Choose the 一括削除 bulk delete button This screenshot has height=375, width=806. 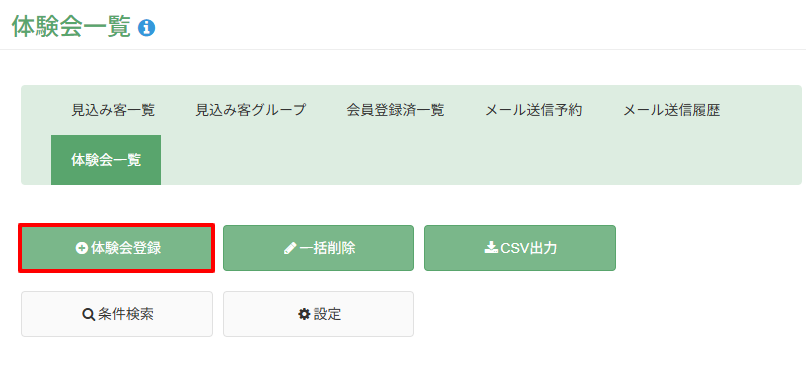click(318, 248)
